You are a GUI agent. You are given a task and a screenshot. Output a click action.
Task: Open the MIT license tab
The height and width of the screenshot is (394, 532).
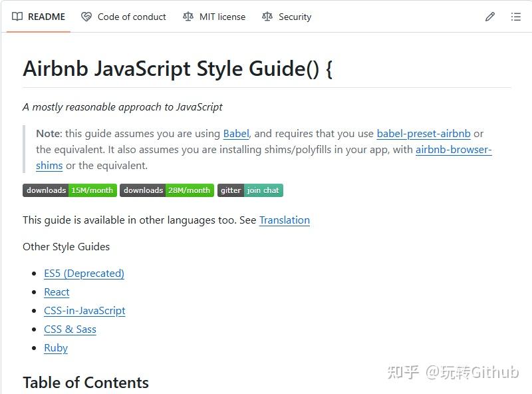214,17
